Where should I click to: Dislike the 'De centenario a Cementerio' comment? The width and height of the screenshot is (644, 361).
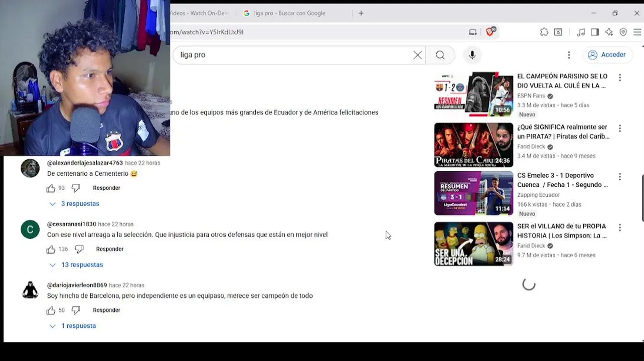(x=76, y=188)
